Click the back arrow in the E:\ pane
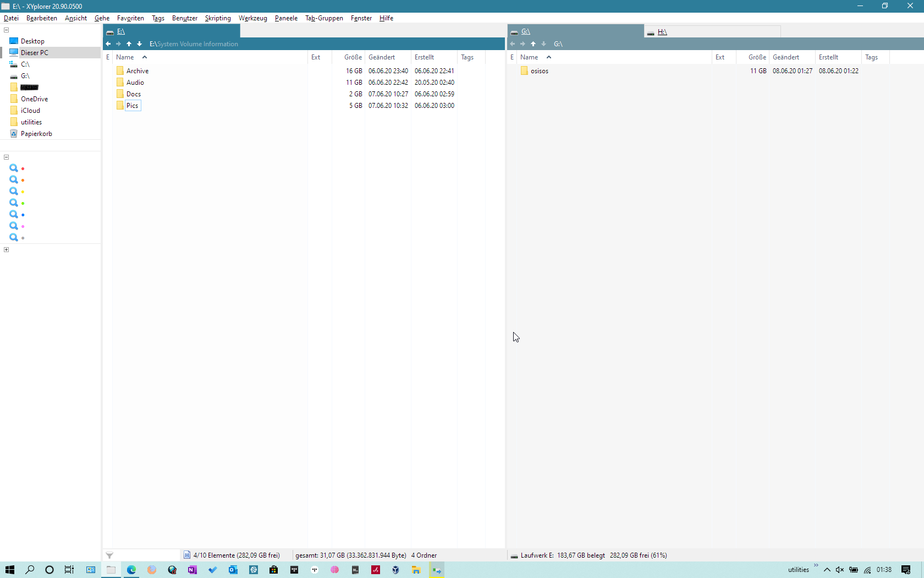Screen dimensions: 924x578 point(108,44)
